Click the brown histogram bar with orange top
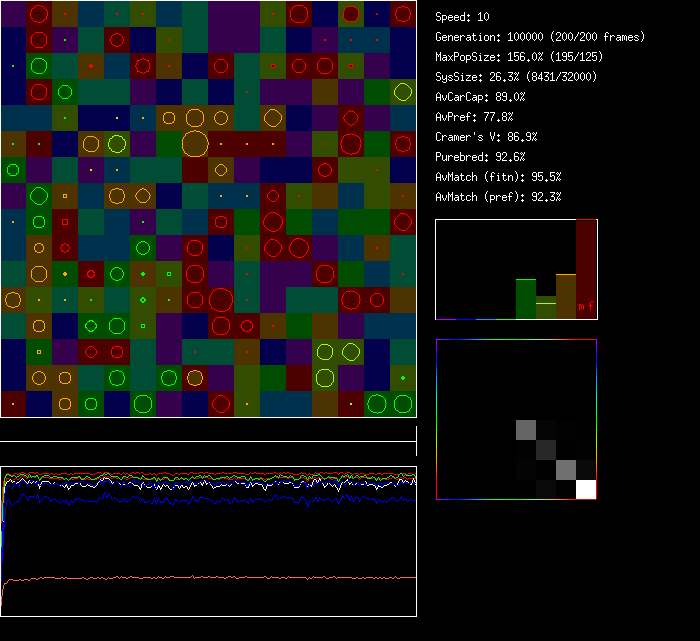Image resolution: width=700 pixels, height=641 pixels. pos(566,296)
